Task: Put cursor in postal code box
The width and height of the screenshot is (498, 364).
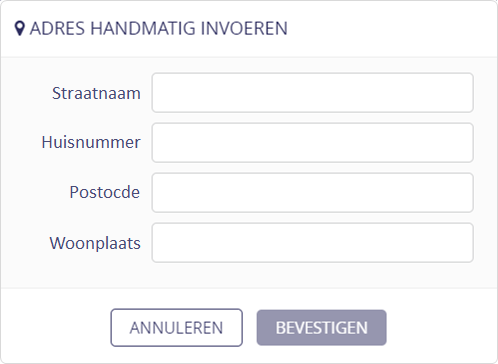Action: point(313,193)
